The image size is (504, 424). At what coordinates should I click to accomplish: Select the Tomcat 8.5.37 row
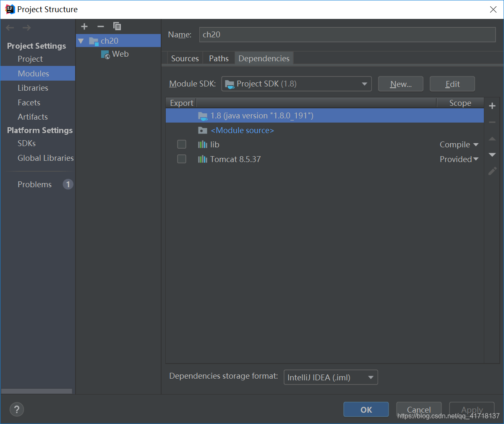click(x=325, y=159)
